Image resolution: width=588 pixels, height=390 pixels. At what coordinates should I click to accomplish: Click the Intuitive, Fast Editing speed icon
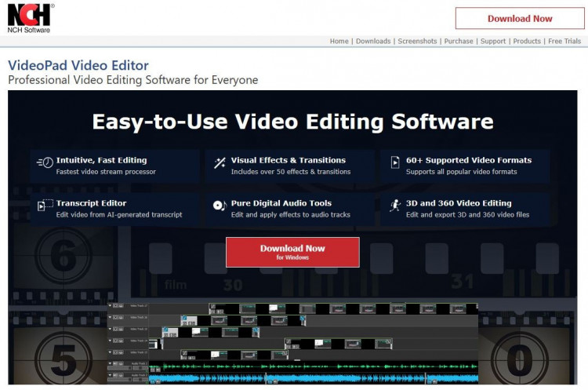pos(45,163)
